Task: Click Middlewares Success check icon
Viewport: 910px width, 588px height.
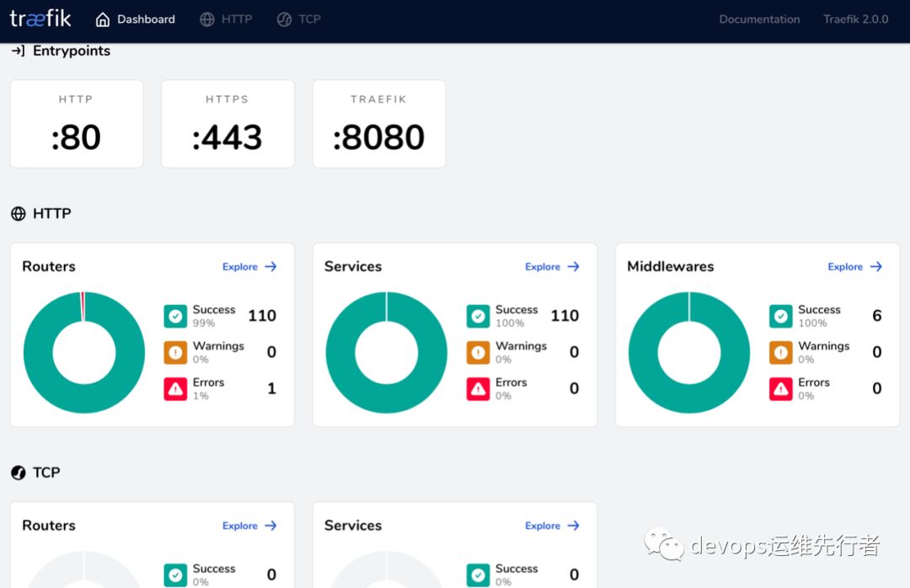Action: point(781,317)
